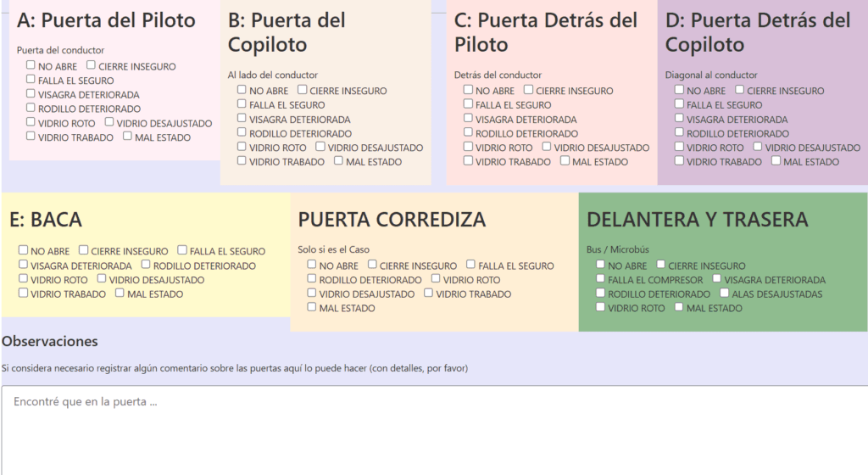Enable FALLA EL SEGURO under PUERTA CORREDIZA
Image resolution: width=868 pixels, height=475 pixels.
click(x=470, y=265)
